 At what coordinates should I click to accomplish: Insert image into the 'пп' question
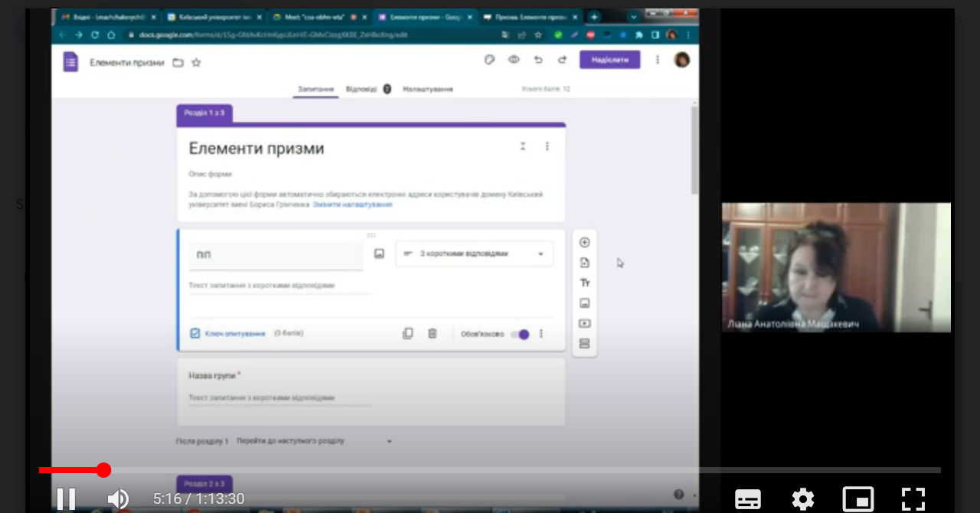click(379, 253)
